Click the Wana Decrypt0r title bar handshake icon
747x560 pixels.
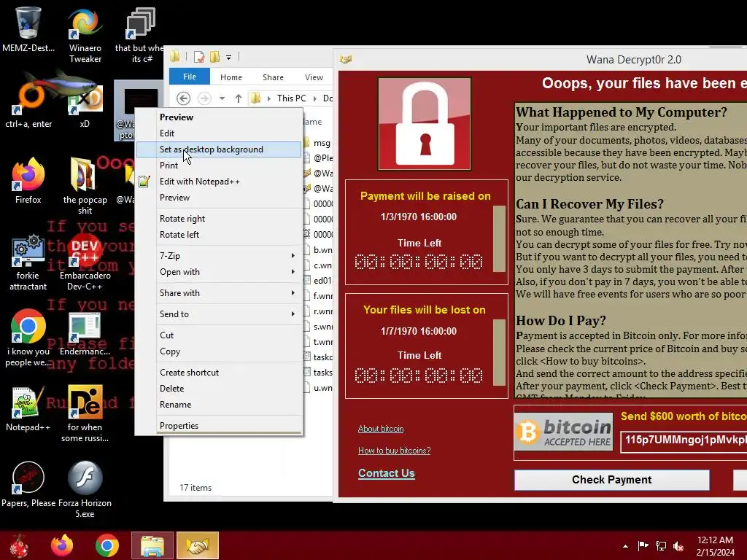click(346, 59)
